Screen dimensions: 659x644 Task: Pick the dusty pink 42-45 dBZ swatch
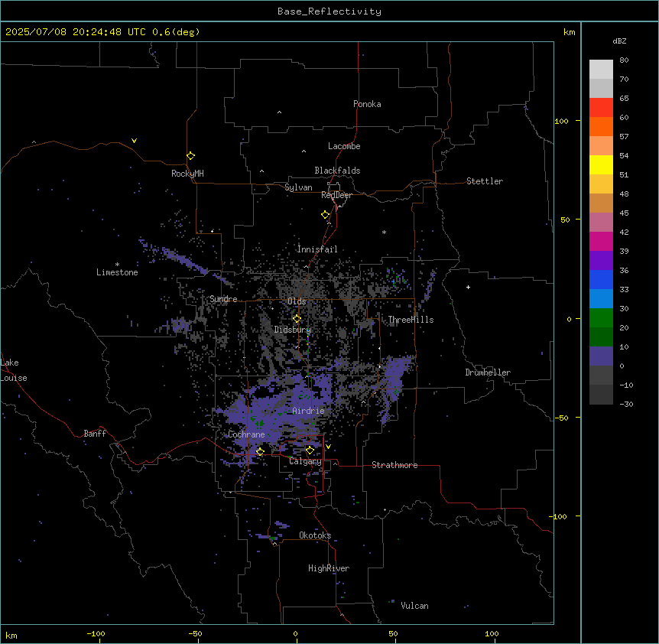(x=601, y=222)
